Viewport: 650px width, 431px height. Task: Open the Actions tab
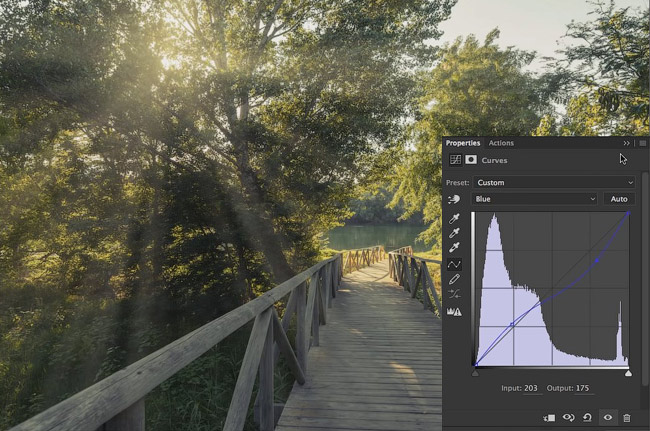pos(501,143)
